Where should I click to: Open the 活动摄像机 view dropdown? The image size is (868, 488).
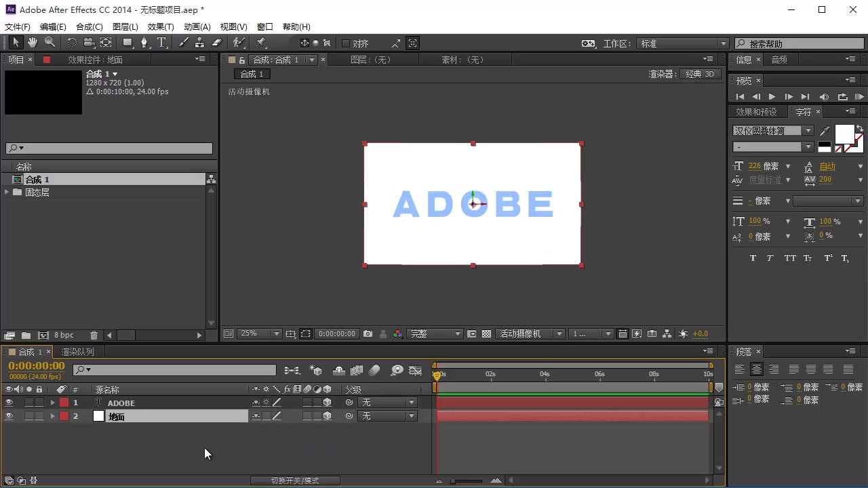point(531,333)
